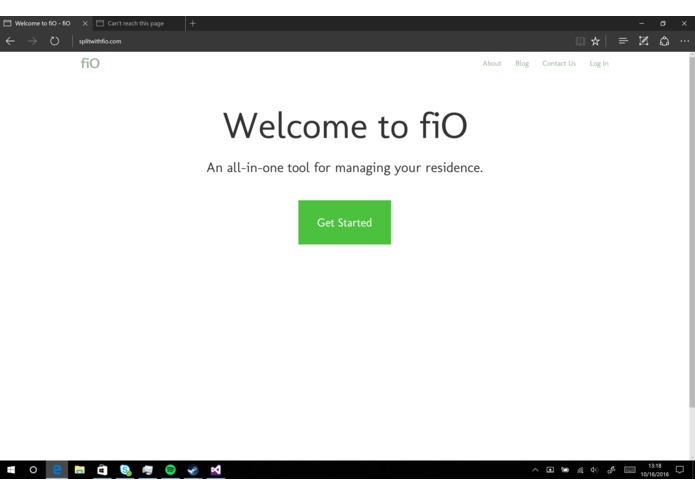The image size is (695, 494).
Task: Open Windows Store from taskbar
Action: point(102,470)
